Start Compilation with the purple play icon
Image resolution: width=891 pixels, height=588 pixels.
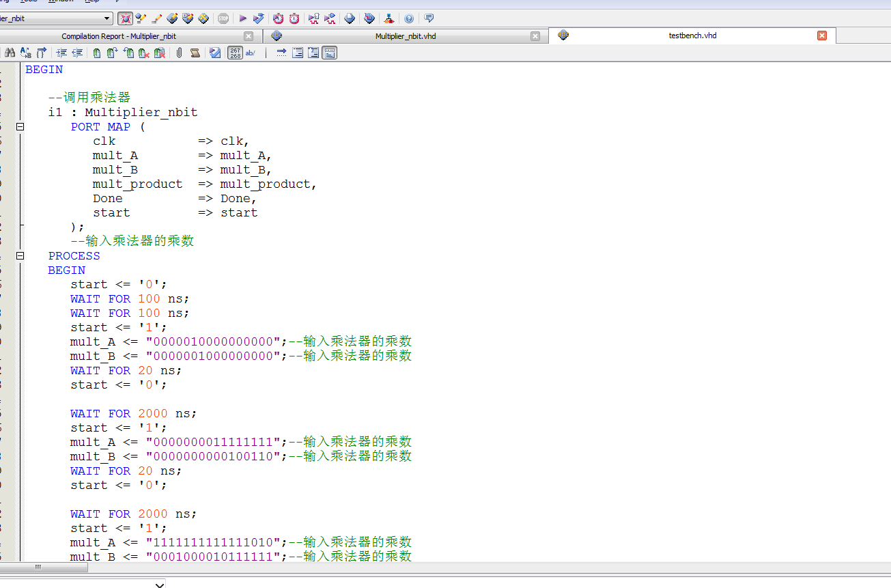click(242, 18)
